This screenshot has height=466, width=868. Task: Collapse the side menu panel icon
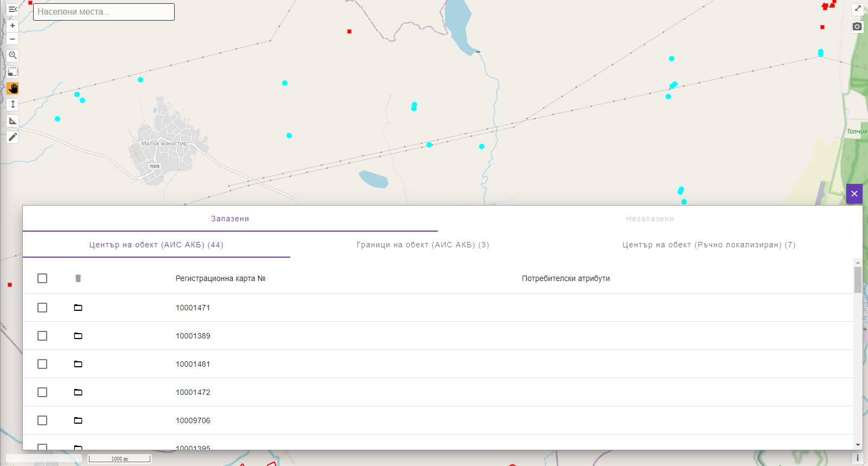click(12, 9)
